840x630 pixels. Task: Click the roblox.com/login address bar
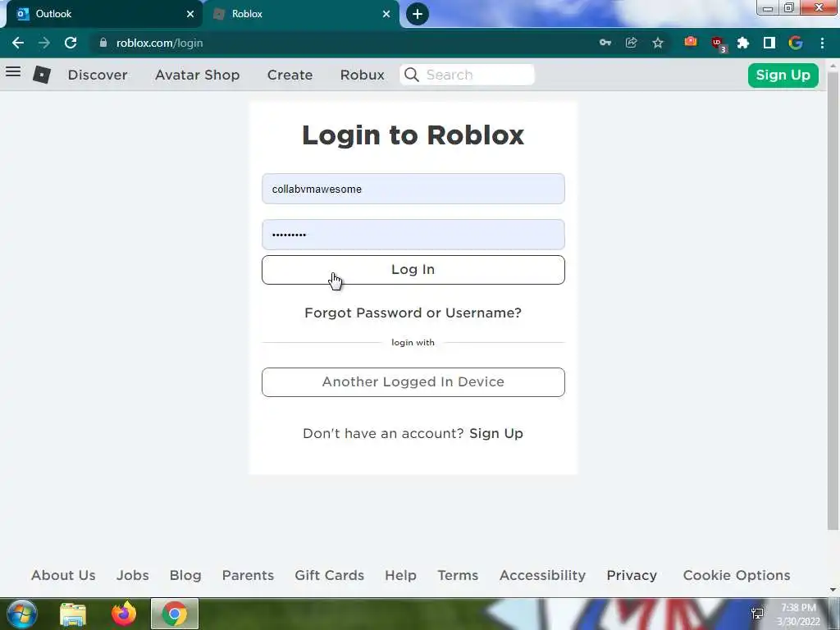coord(343,43)
